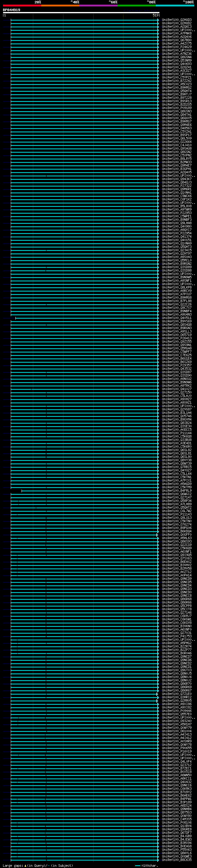Select hit label UniRef100_A9SNF1
Screen dimensions: 197x868
[177, 281]
